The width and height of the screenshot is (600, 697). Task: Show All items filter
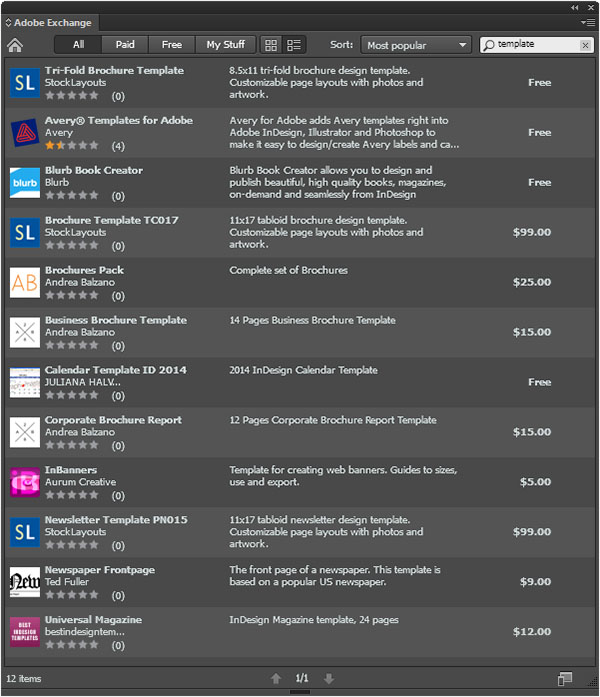[78, 45]
